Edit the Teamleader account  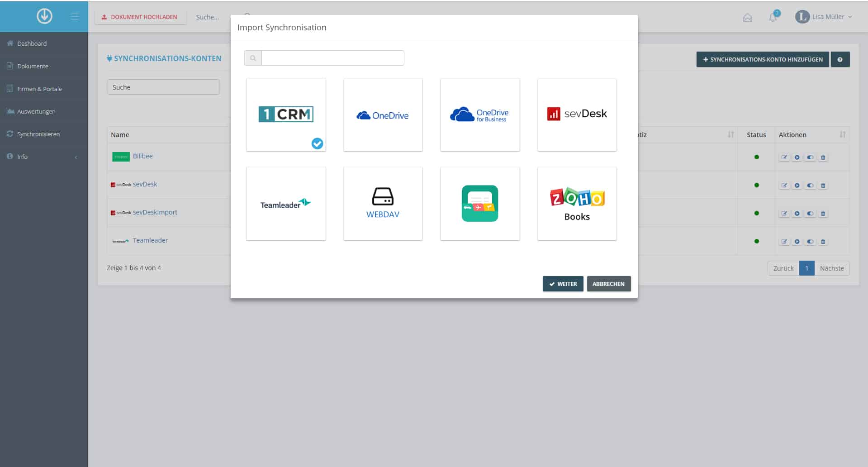784,242
